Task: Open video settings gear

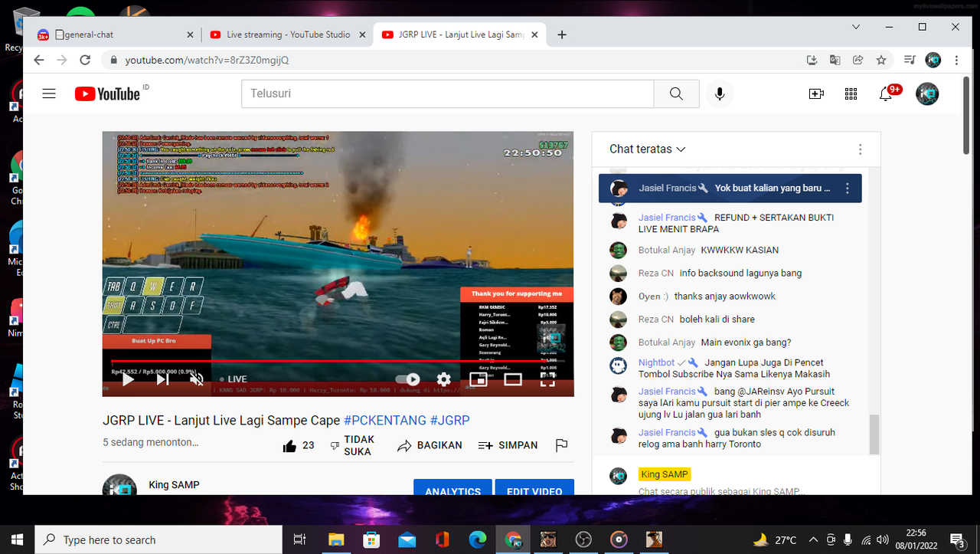Action: 443,379
